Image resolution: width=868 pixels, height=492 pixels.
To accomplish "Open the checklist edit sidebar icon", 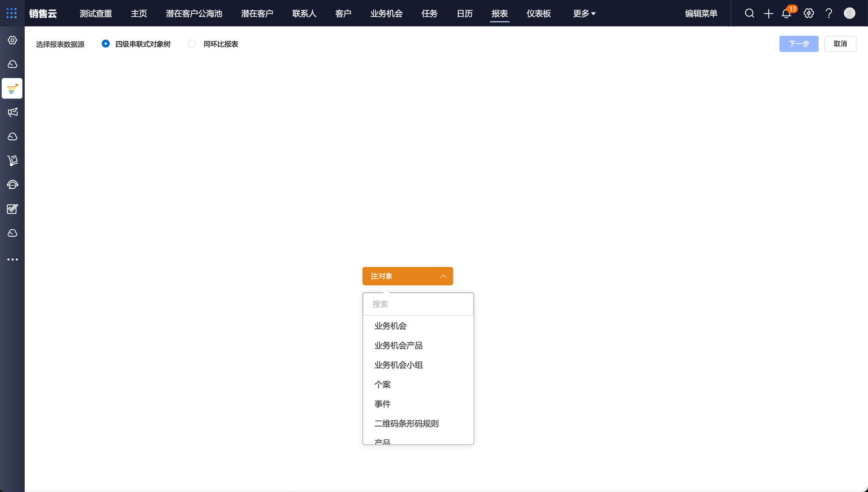I will [12, 209].
